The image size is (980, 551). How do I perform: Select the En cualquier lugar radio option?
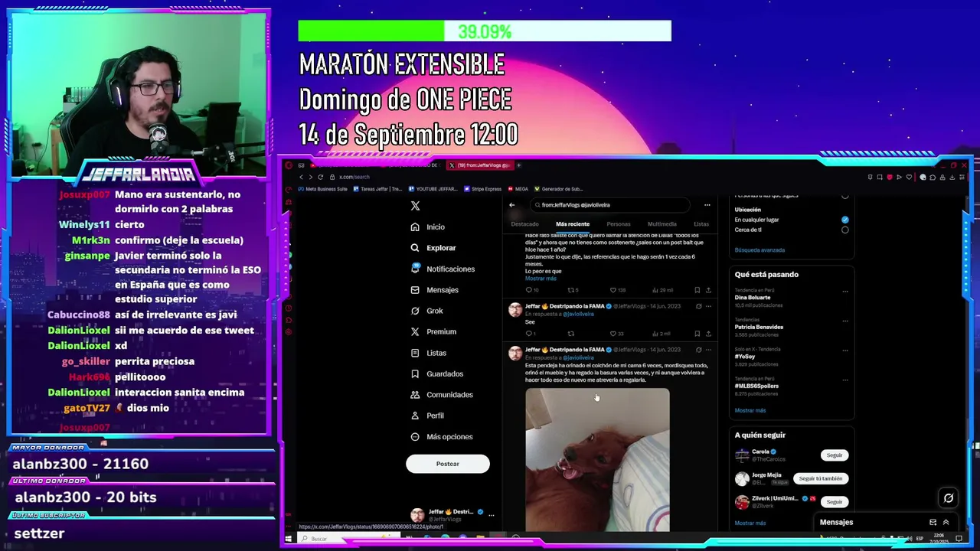[x=844, y=220]
